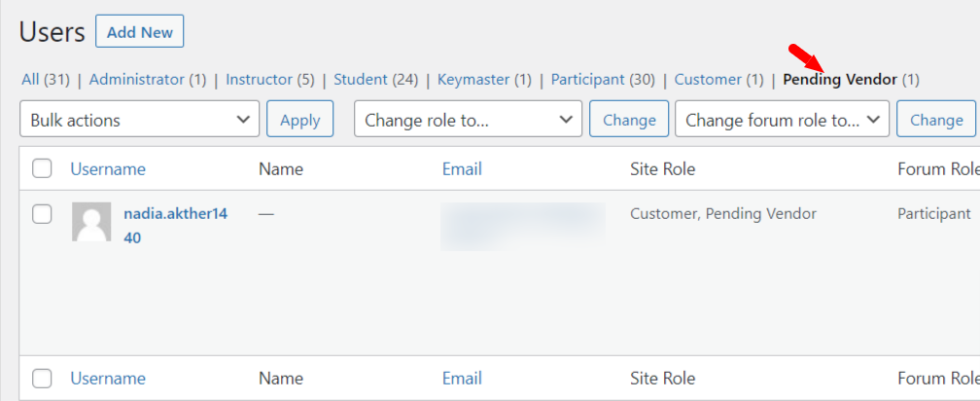Viewport: 980px width, 401px height.
Task: Filter users by Keymaster role
Action: coord(473,80)
